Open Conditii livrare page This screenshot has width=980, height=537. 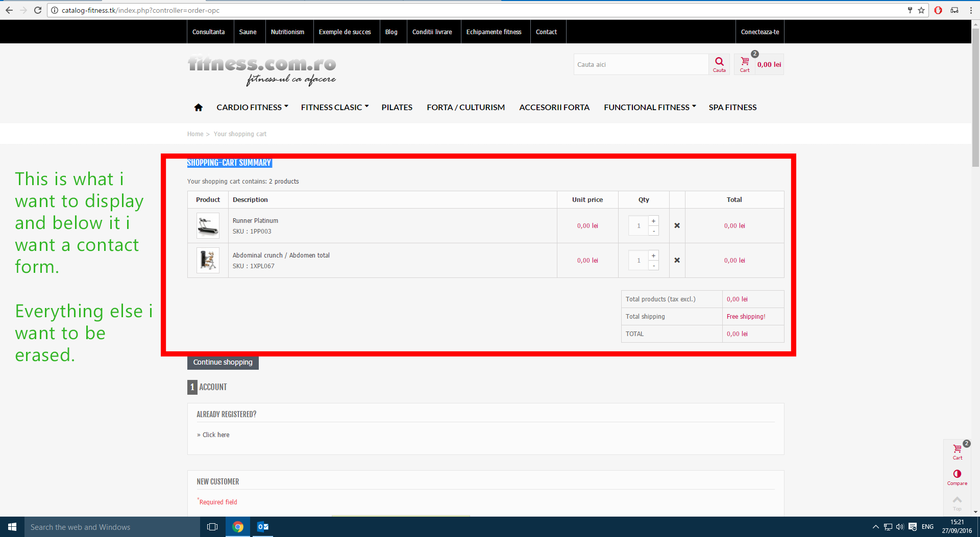[432, 32]
